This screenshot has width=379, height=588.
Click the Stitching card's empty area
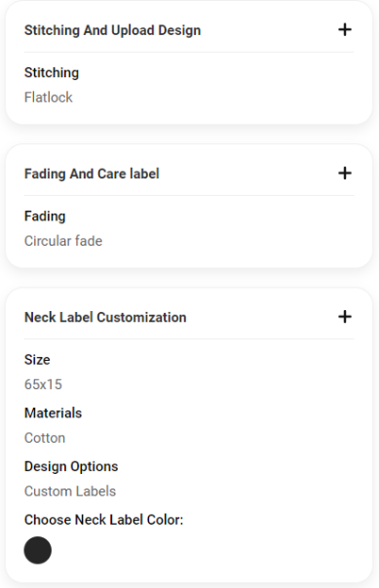tap(225, 86)
